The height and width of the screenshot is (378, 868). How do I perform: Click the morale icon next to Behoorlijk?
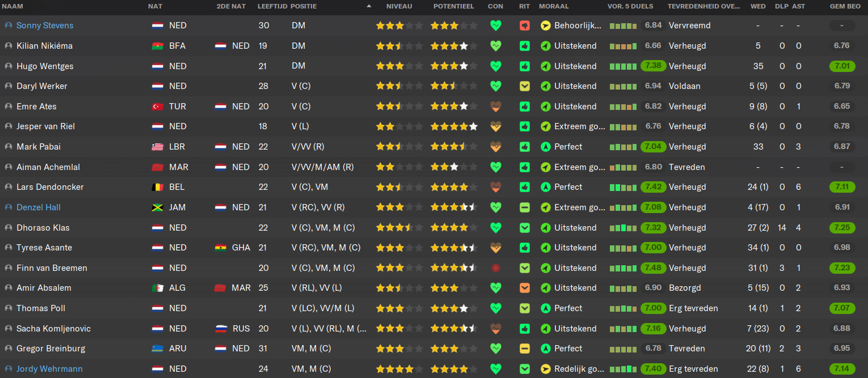[545, 26]
